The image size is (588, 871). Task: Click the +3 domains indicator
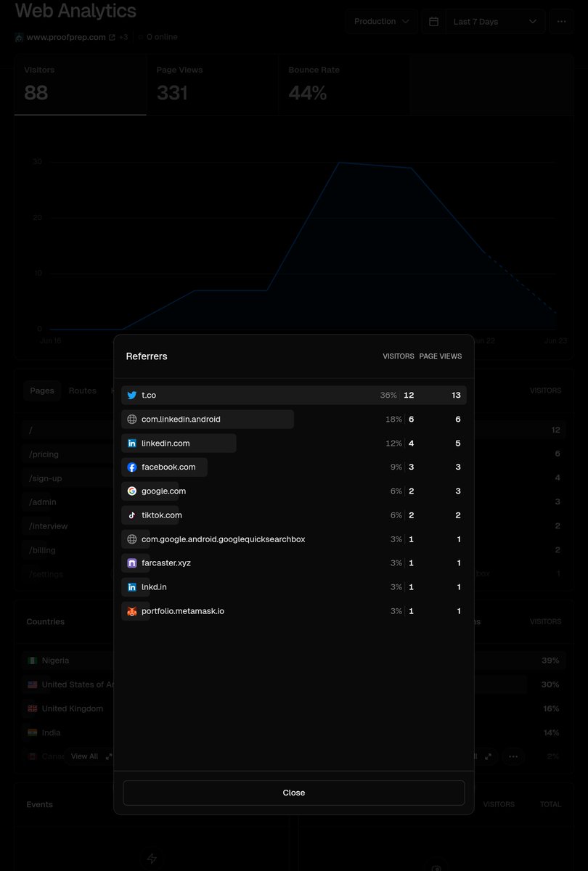(x=123, y=37)
